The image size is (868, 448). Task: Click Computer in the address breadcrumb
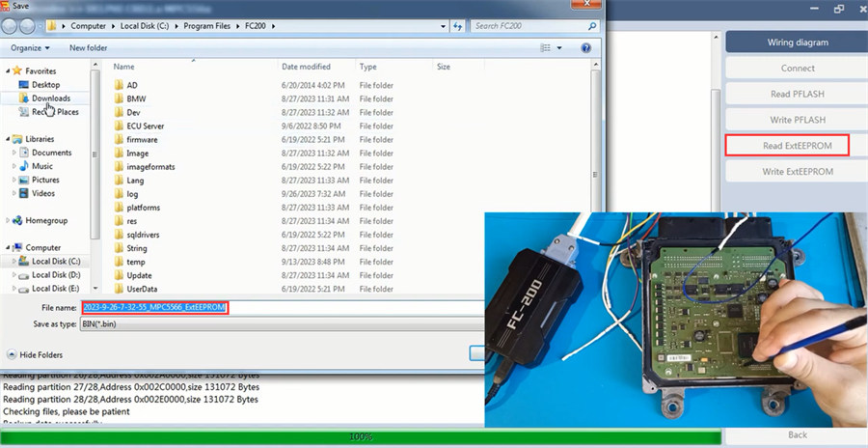[88, 26]
